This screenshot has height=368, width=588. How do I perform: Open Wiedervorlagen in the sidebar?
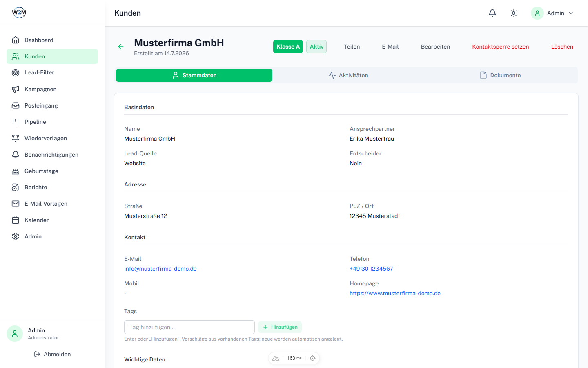click(52, 138)
